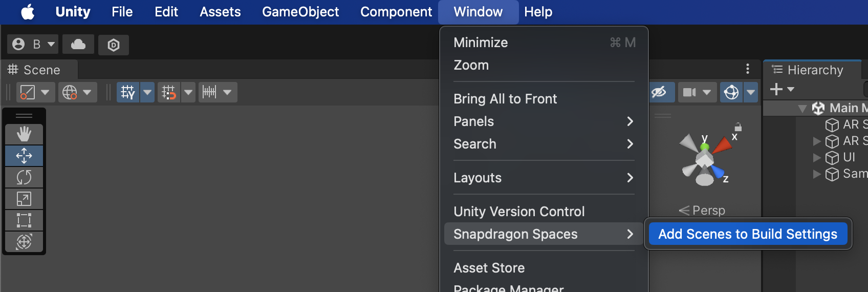Select the Rotate tool

point(24,177)
